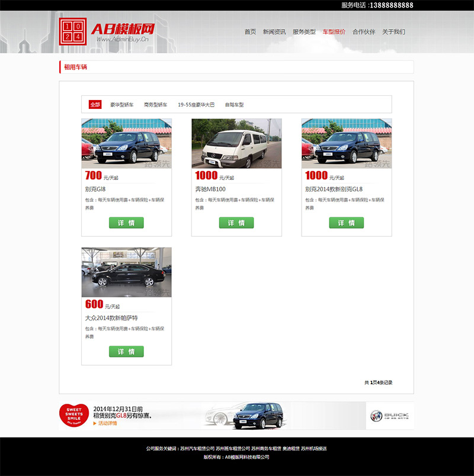Show the 自驾车型 category

(x=234, y=105)
